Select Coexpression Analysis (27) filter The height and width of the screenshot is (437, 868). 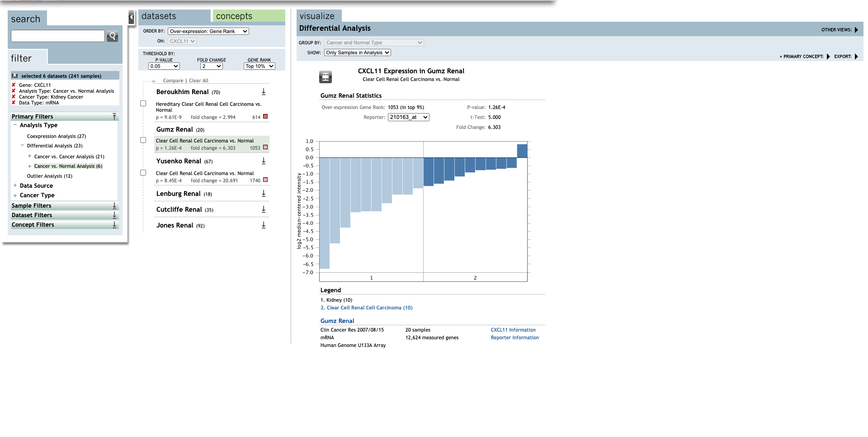(57, 136)
